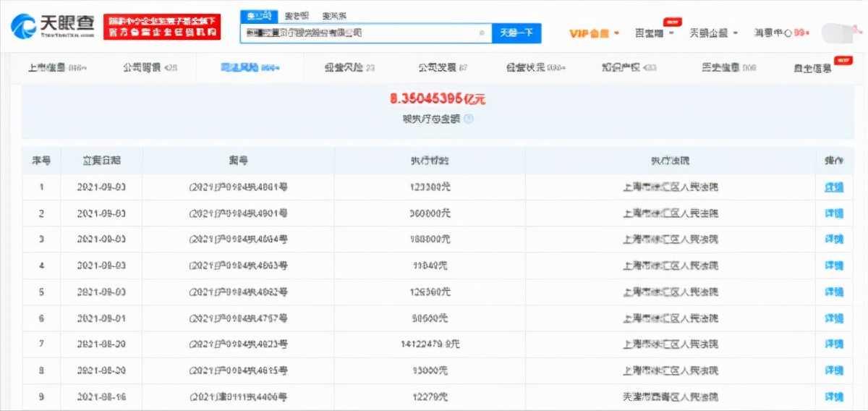Image resolution: width=868 pixels, height=411 pixels.
Task: Click the user avatar at top right
Action: tap(839, 33)
